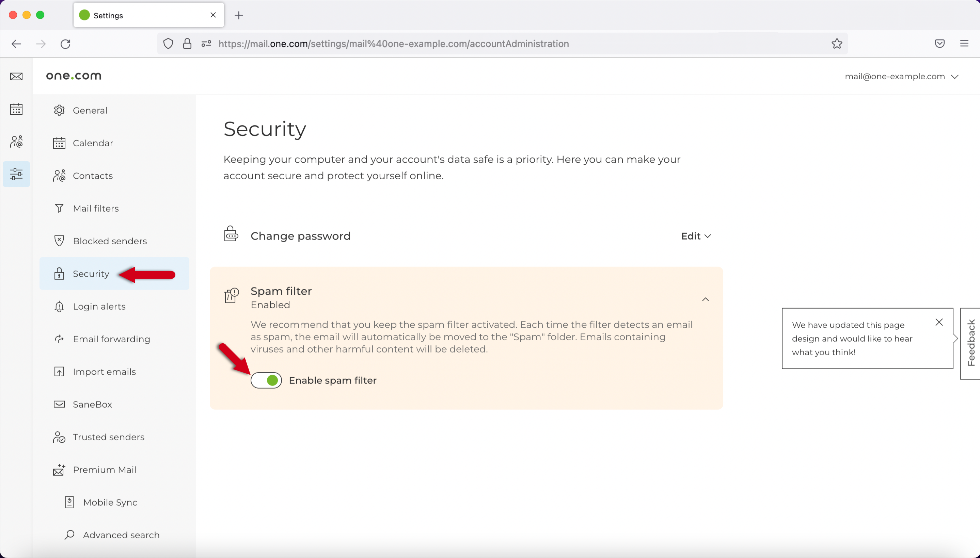
Task: Click the Pocket save icon in toolbar
Action: (x=939, y=44)
